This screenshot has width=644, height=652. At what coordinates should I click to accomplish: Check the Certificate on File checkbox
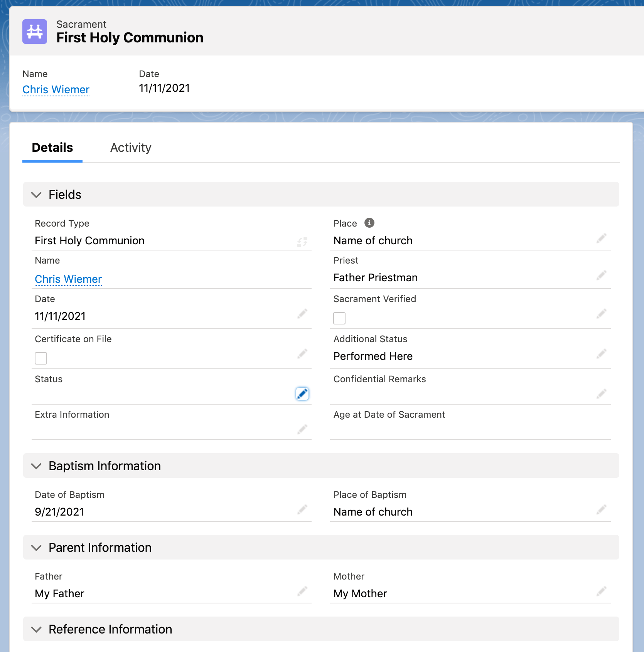41,358
